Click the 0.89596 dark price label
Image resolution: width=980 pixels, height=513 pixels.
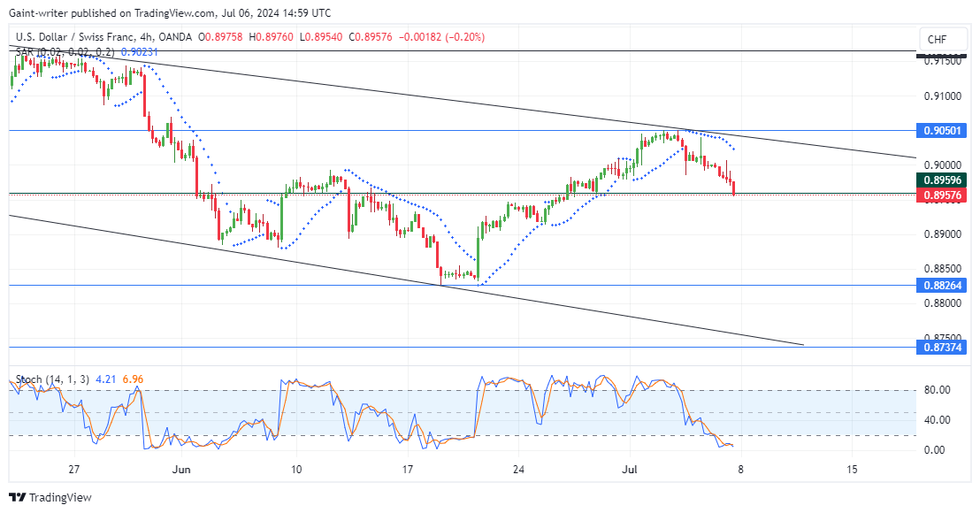tap(941, 180)
